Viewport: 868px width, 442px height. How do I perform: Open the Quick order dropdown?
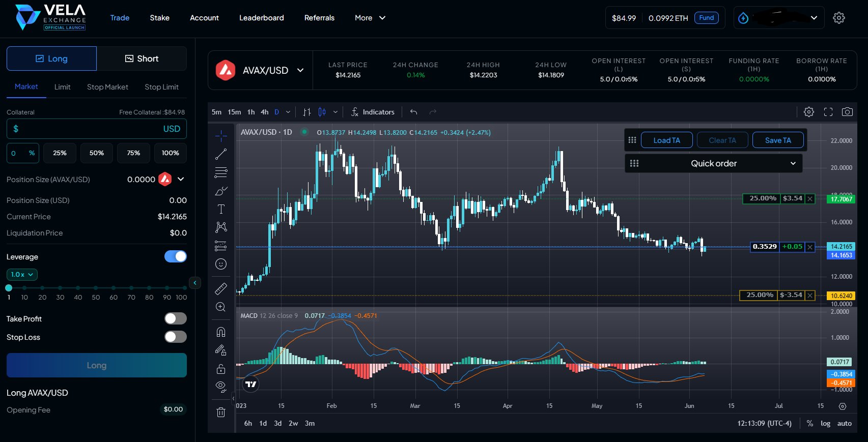coord(713,163)
